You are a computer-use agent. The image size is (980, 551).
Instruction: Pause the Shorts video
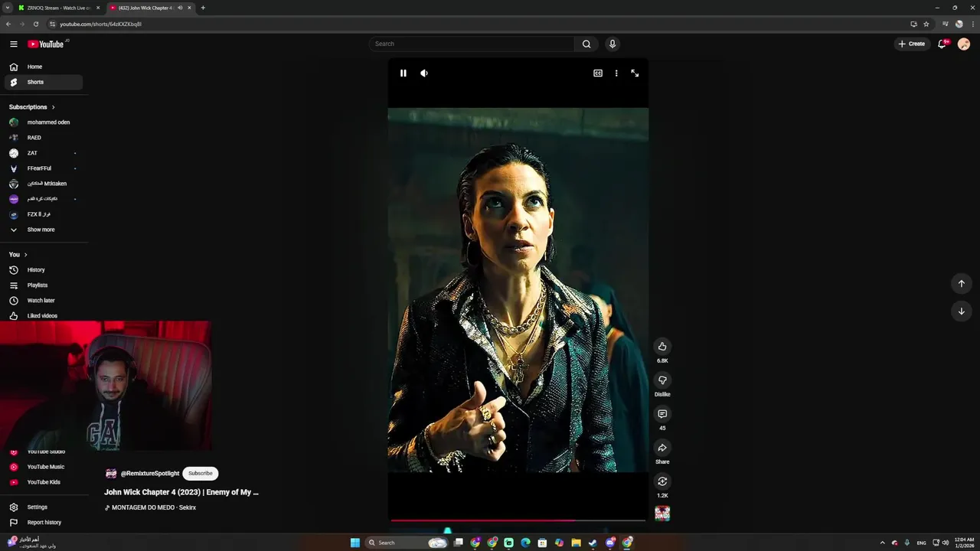(403, 73)
